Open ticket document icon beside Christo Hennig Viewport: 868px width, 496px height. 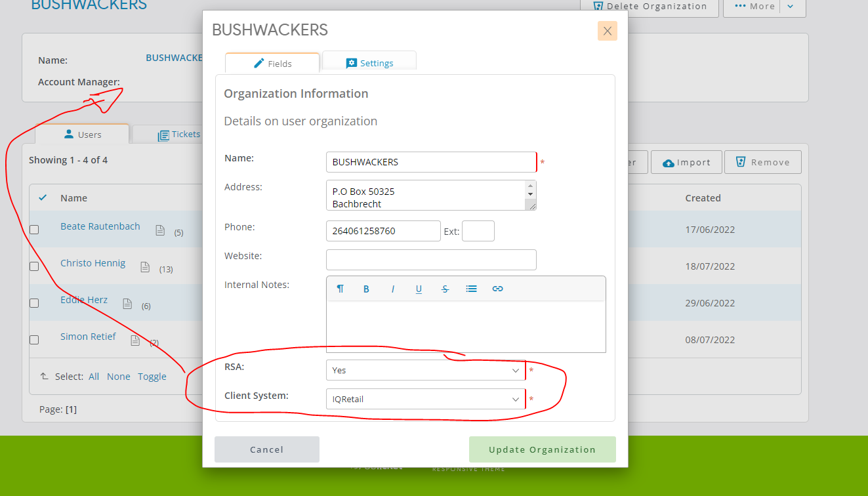pyautogui.click(x=145, y=267)
